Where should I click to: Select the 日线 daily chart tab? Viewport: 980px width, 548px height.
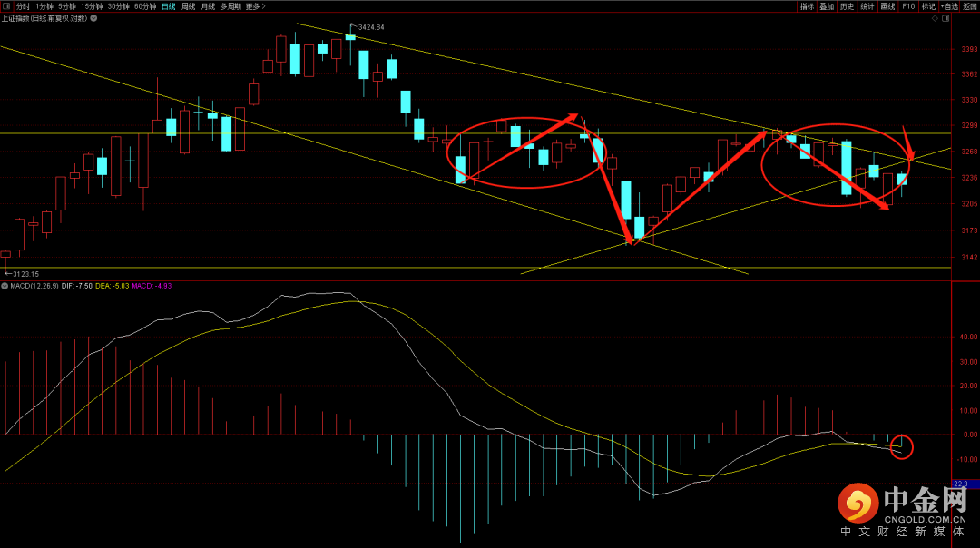168,6
